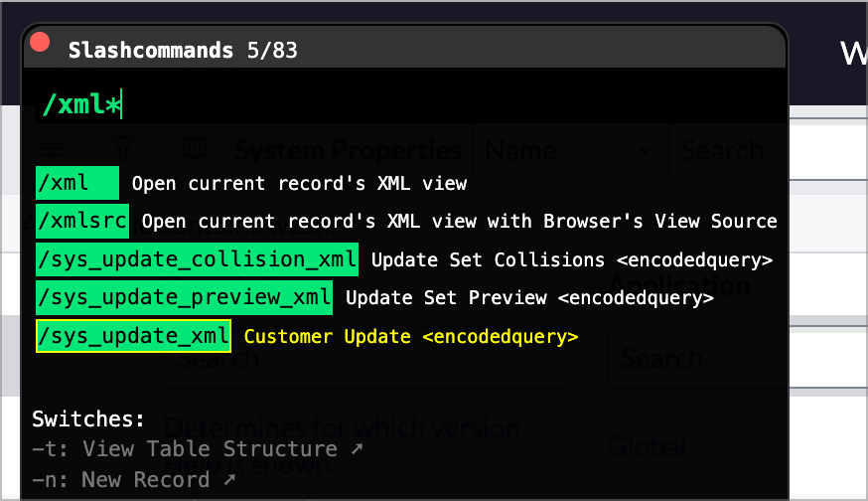The height and width of the screenshot is (501, 868).
Task: Choose the /sys_update_preview_xml command
Action: coord(184,298)
